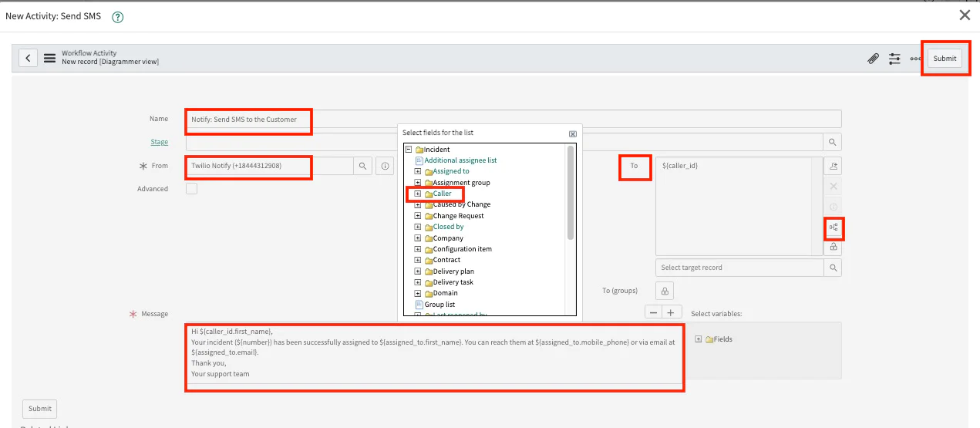
Task: Look up From number with search icon
Action: pyautogui.click(x=362, y=166)
